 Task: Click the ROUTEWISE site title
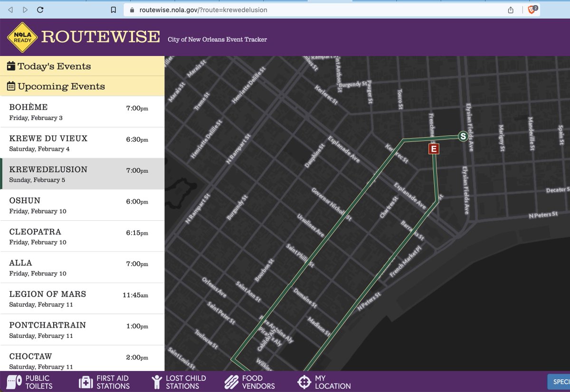pyautogui.click(x=101, y=37)
